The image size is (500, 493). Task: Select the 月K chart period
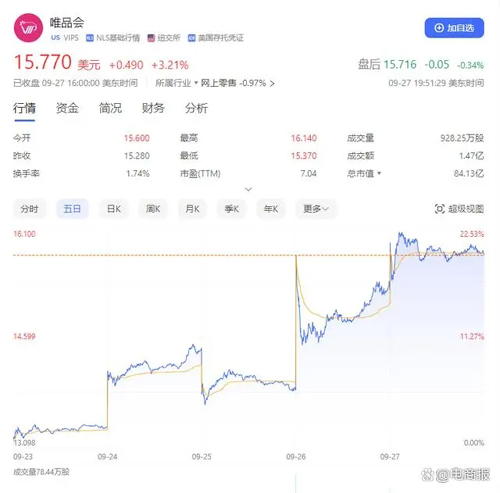tap(192, 209)
